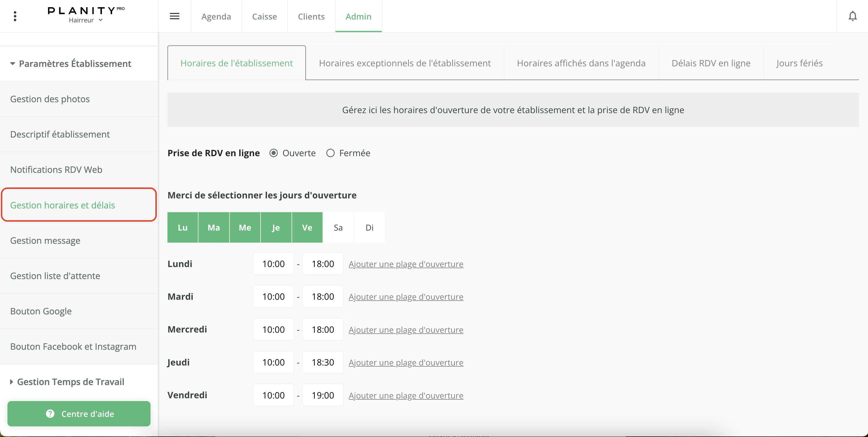Enable Saturday as an opening day
The width and height of the screenshot is (868, 437).
(338, 227)
